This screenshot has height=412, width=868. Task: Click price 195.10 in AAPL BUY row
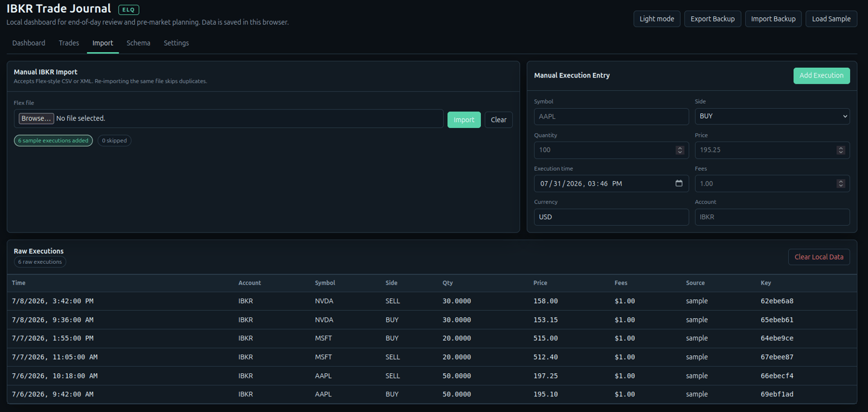pyautogui.click(x=546, y=394)
